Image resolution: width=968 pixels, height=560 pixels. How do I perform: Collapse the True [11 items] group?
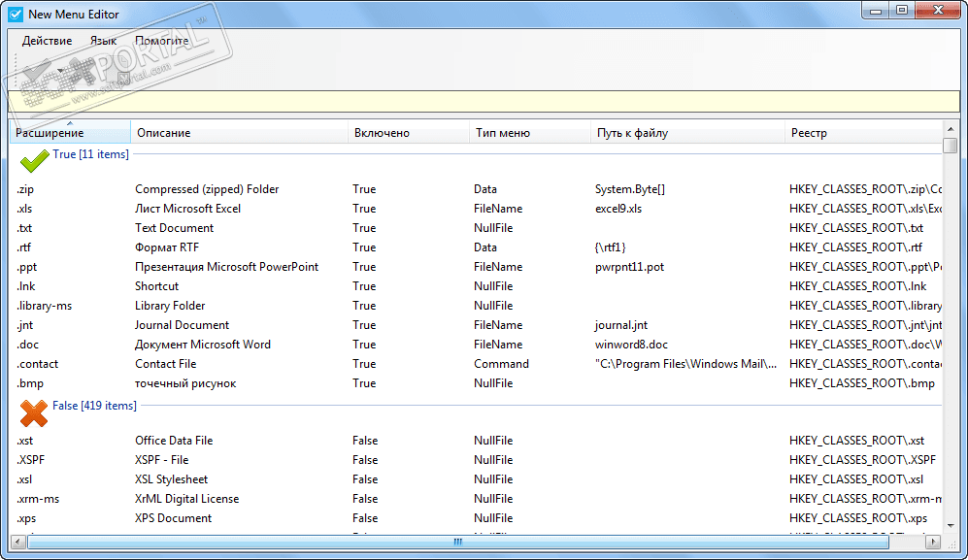coord(90,154)
